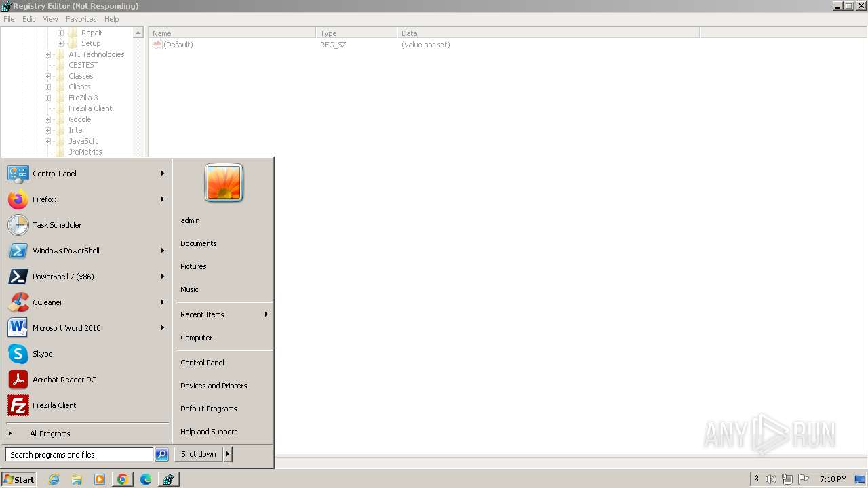
Task: Open shut down options arrow
Action: (228, 454)
